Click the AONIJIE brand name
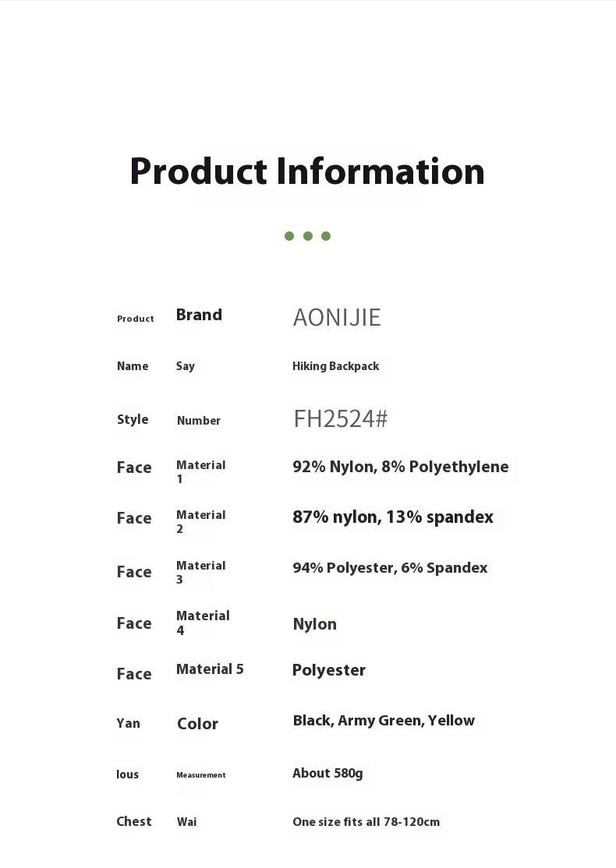Screen dimensions: 616x868 337,318
